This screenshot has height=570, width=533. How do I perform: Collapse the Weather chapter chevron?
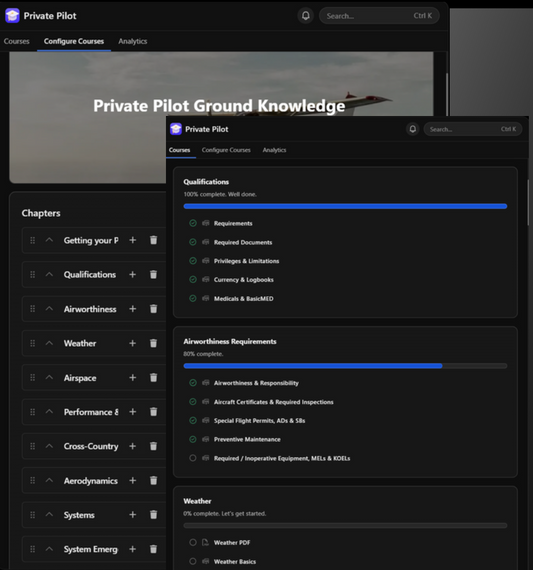(49, 343)
